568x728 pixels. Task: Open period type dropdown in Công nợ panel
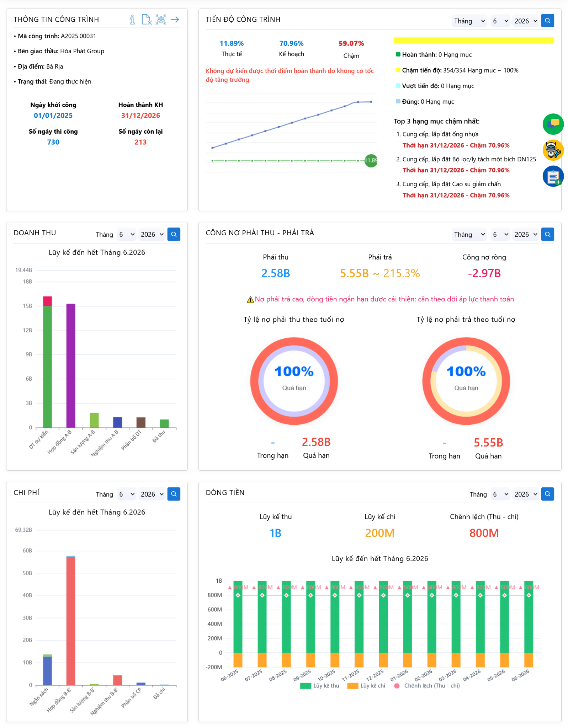(469, 235)
